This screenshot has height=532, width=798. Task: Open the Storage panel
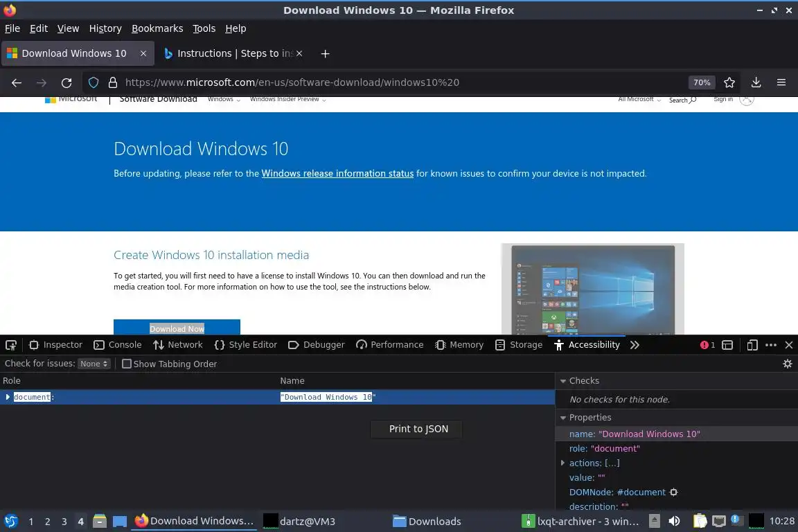(519, 345)
